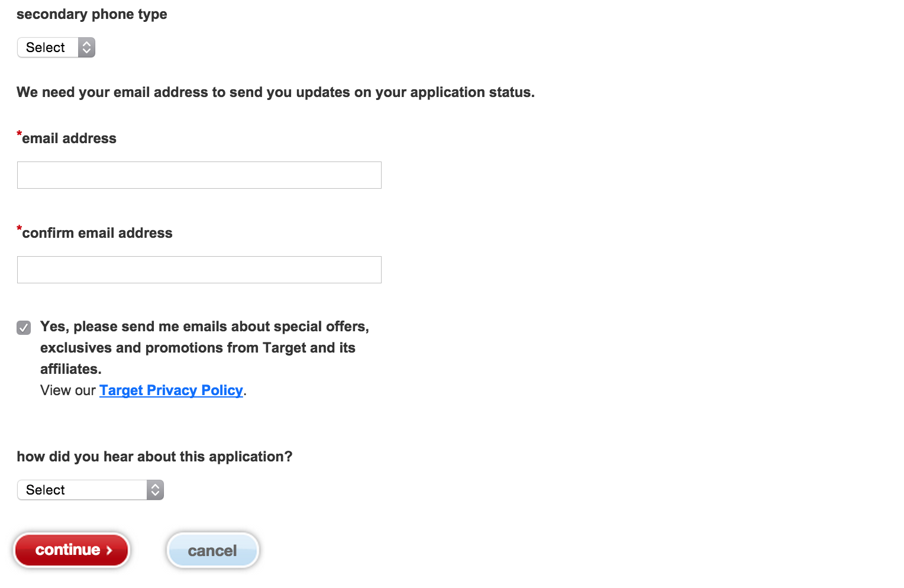Click the confirm email address field

199,270
